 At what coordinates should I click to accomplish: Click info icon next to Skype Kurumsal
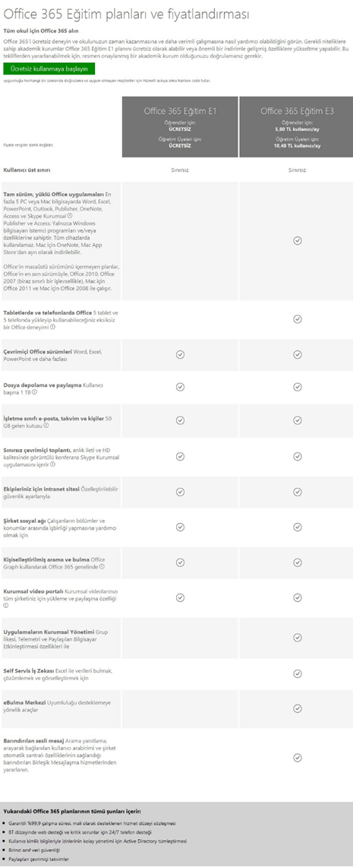click(70, 216)
